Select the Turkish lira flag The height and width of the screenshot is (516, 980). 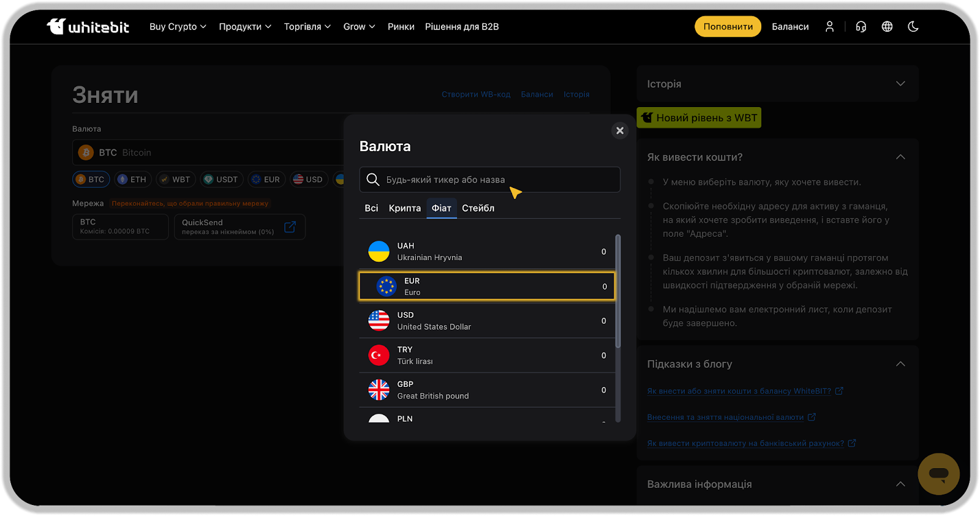379,355
